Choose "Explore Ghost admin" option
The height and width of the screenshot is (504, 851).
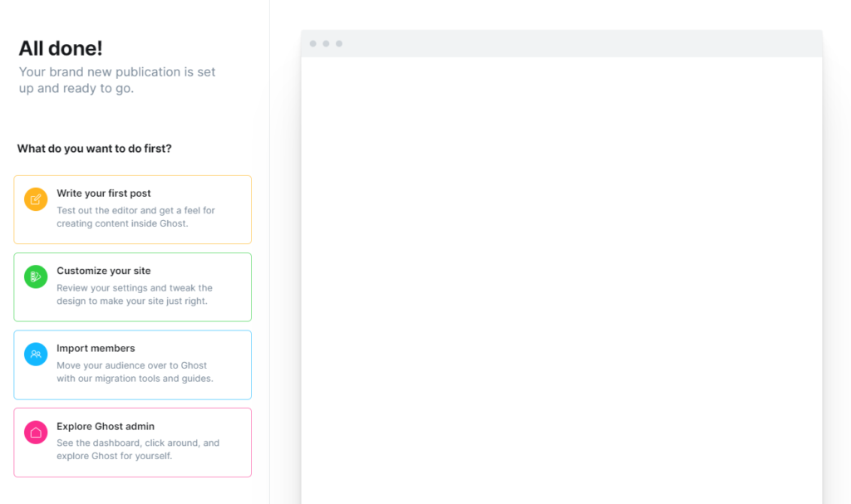coord(132,443)
